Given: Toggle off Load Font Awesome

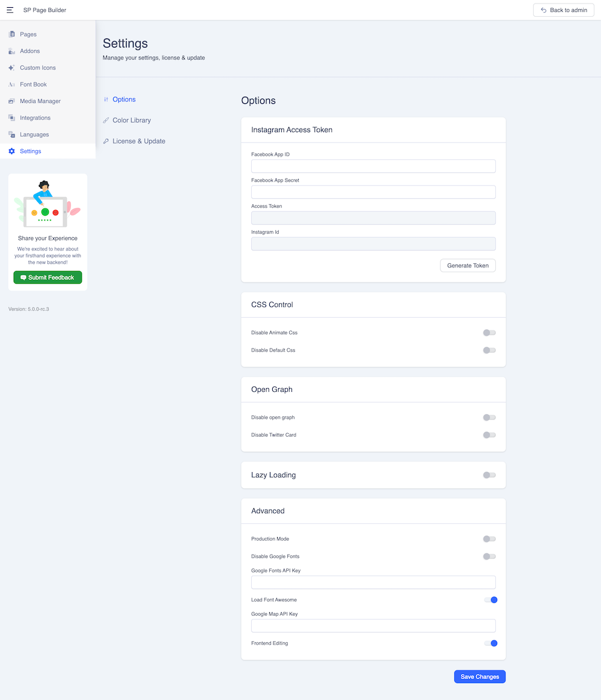Looking at the screenshot, I should pos(490,600).
